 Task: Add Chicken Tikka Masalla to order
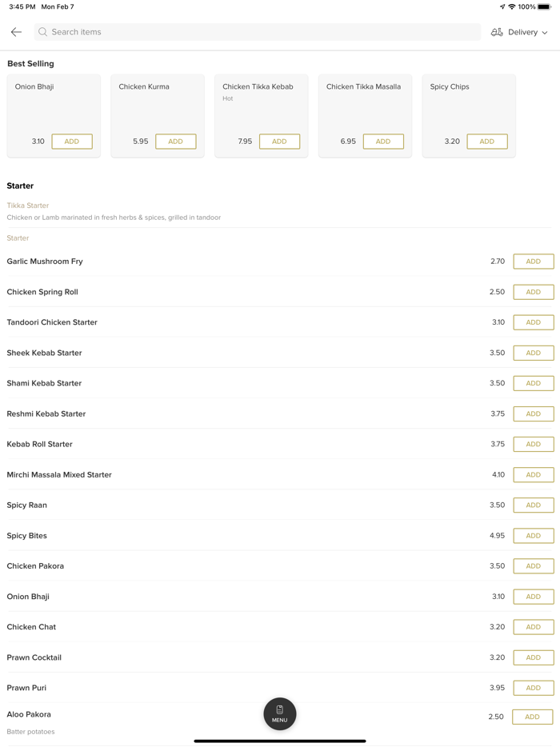(x=383, y=142)
